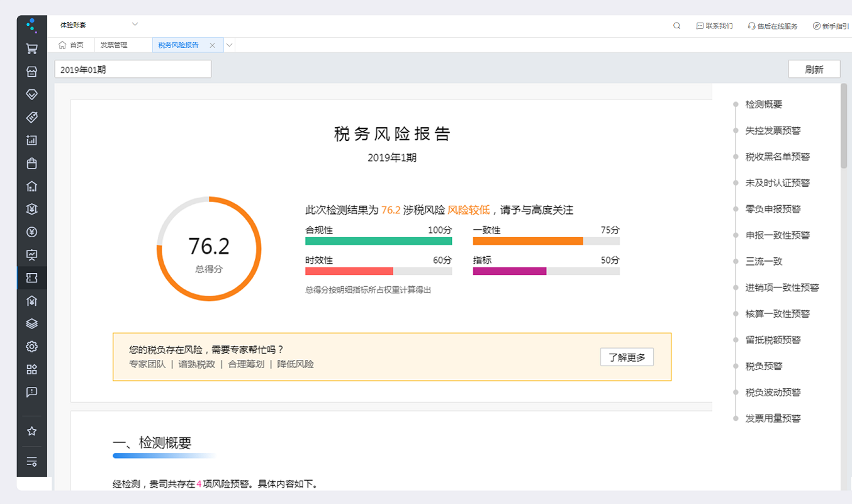
Task: Click the gear settings icon in sidebar
Action: (31, 347)
